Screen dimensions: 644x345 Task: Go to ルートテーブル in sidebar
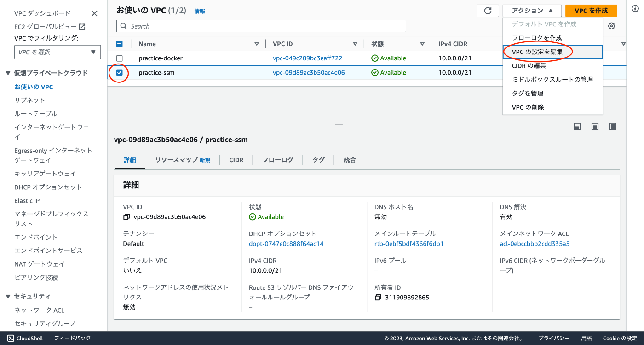point(36,114)
